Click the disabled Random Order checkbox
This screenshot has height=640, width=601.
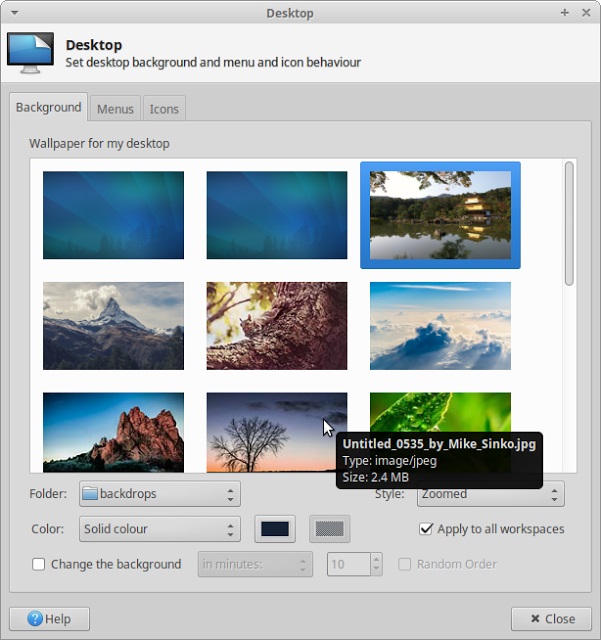[x=405, y=564]
